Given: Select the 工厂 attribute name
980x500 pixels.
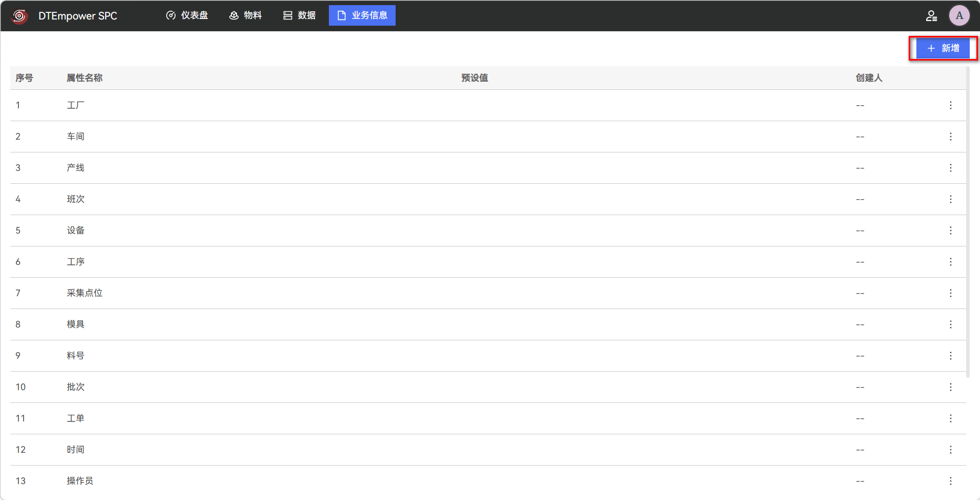Looking at the screenshot, I should point(75,105).
